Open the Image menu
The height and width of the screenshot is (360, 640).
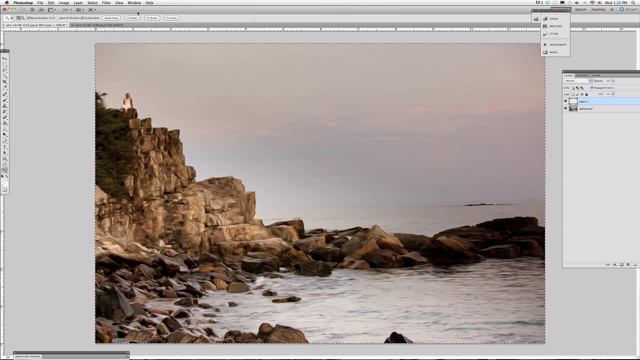tap(64, 2)
